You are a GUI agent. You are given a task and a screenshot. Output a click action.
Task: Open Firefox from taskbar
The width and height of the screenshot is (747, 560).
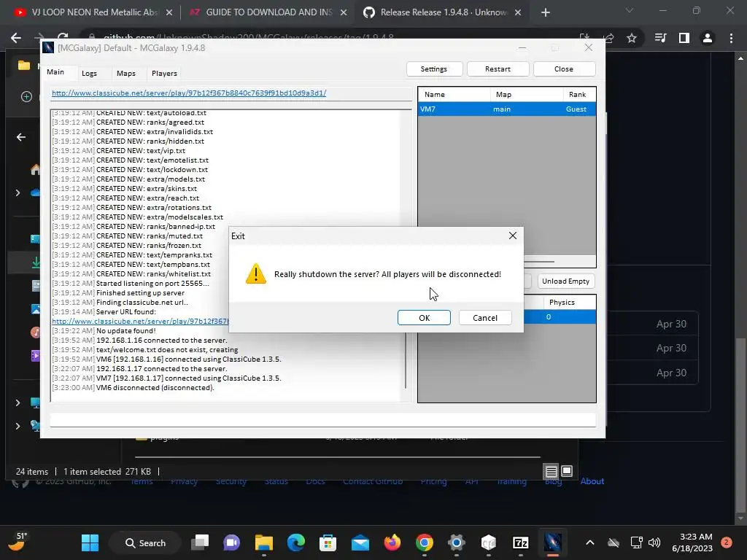[392, 542]
